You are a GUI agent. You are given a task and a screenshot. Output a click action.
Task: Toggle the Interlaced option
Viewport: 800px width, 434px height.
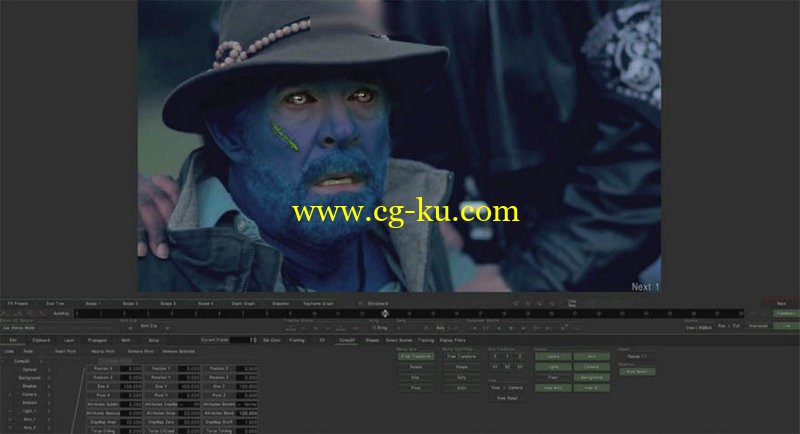point(758,326)
